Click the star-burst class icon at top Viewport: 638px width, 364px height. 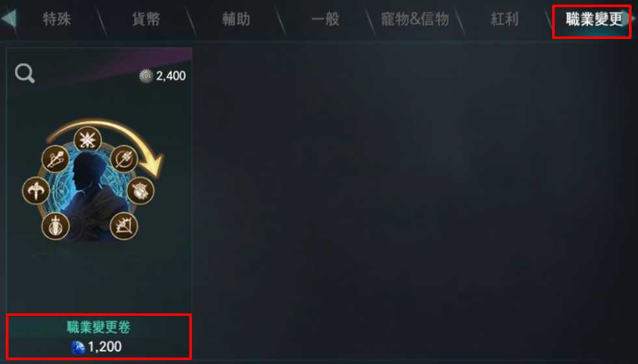click(88, 140)
